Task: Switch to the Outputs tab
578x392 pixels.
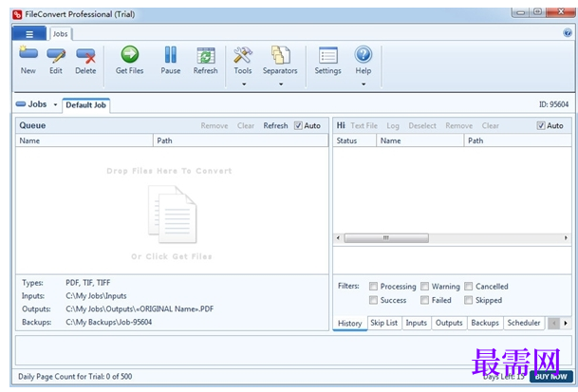Action: point(449,323)
